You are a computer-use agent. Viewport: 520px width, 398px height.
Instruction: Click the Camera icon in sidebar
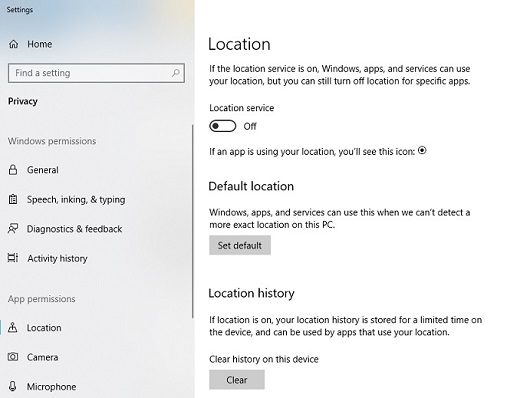[x=13, y=357]
